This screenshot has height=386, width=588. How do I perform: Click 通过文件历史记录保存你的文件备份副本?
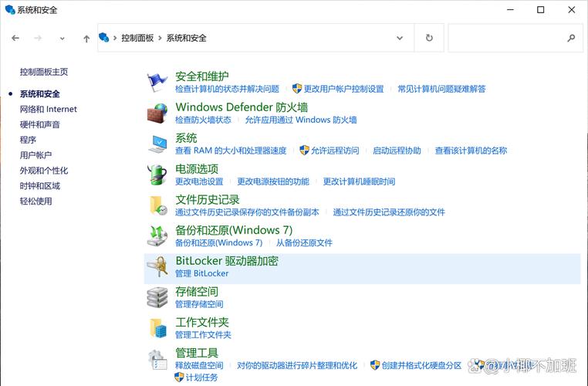pyautogui.click(x=247, y=212)
